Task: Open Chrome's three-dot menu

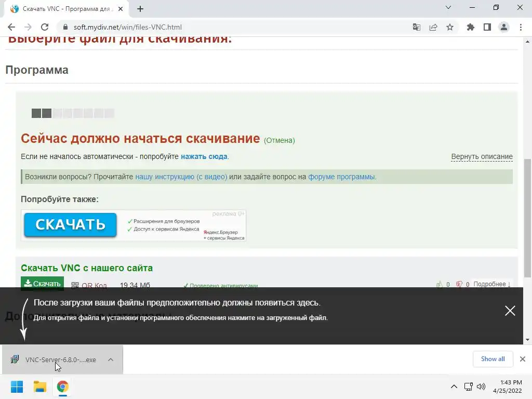Action: pyautogui.click(x=521, y=27)
